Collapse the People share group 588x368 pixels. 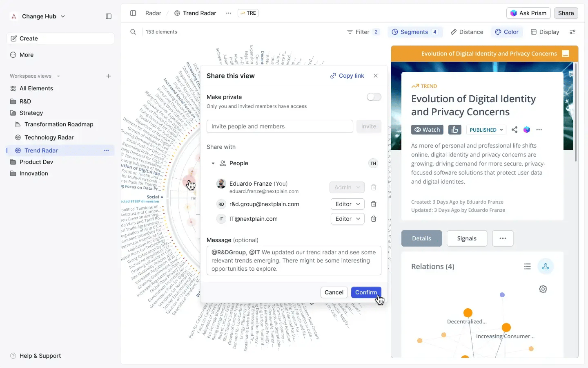213,163
